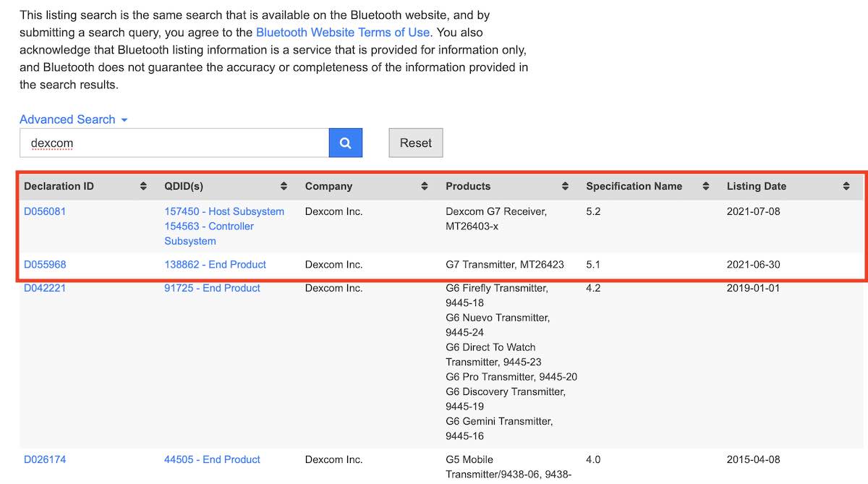Sort by Company column arrows
868x484 pixels.
[425, 187]
